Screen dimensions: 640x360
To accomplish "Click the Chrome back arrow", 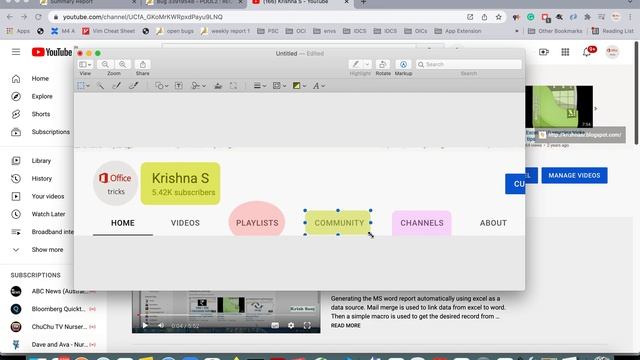I will pyautogui.click(x=10, y=17).
